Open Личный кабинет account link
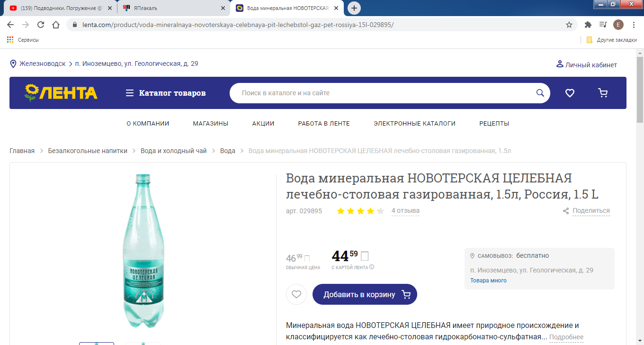 coord(586,64)
